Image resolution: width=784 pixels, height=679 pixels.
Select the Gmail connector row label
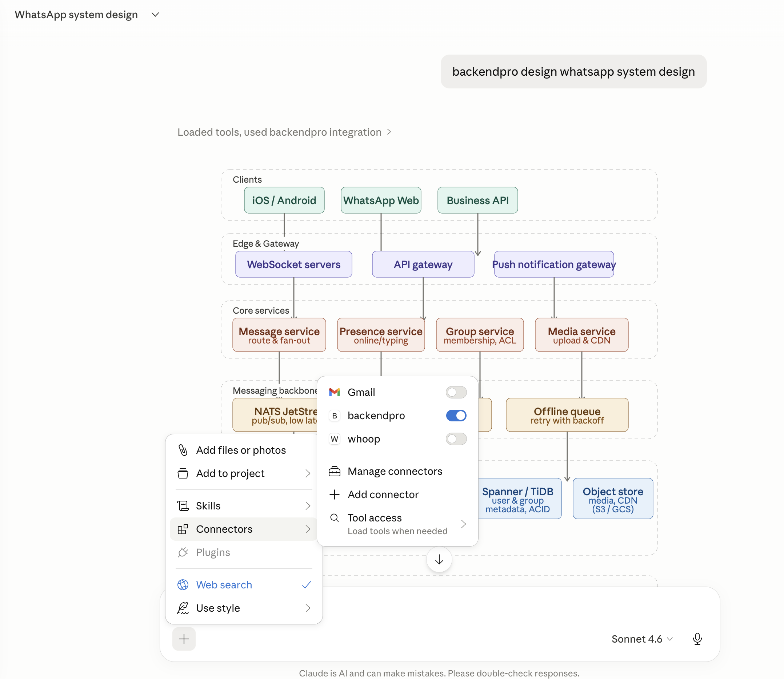[361, 392]
